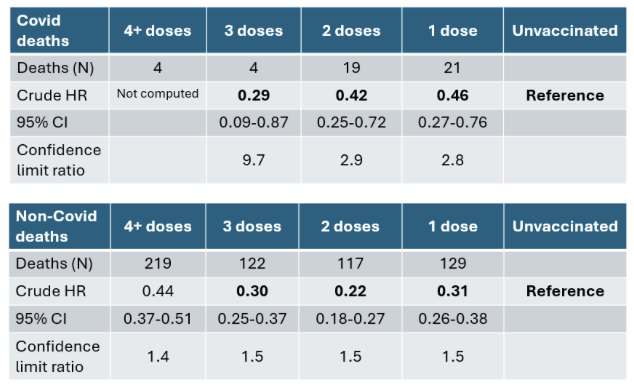The image size is (634, 386).
Task: Click the crude HR value 0.22
Action: [350, 291]
